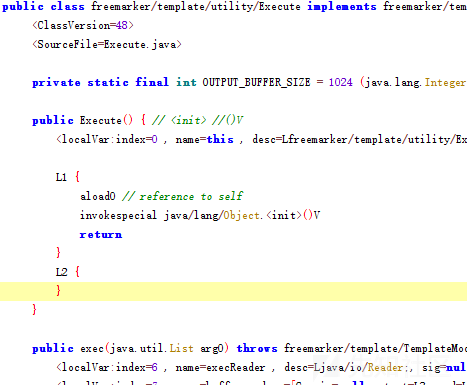Click the localVar index=6 name=execReader line
Screen dimensions: 467x385
(261, 368)
